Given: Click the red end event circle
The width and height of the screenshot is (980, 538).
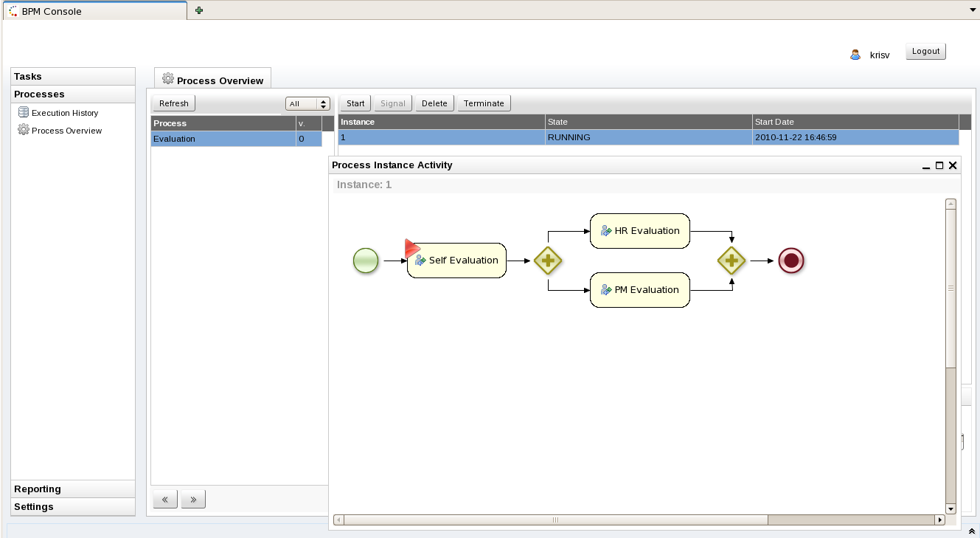Looking at the screenshot, I should click(x=791, y=261).
